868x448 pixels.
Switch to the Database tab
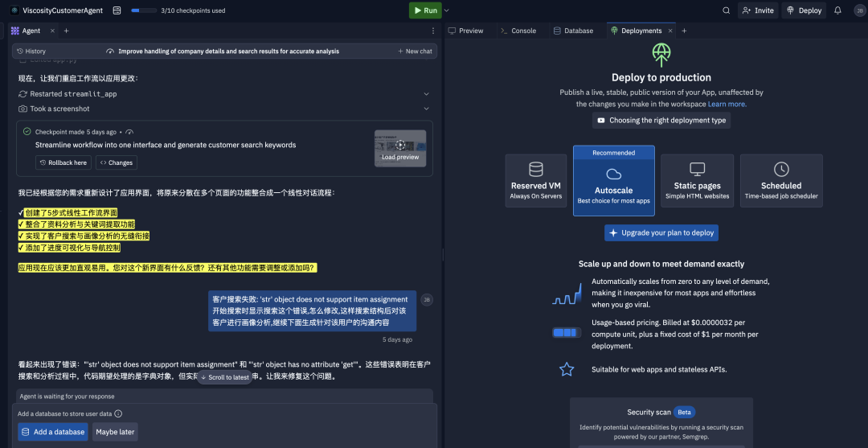click(573, 31)
